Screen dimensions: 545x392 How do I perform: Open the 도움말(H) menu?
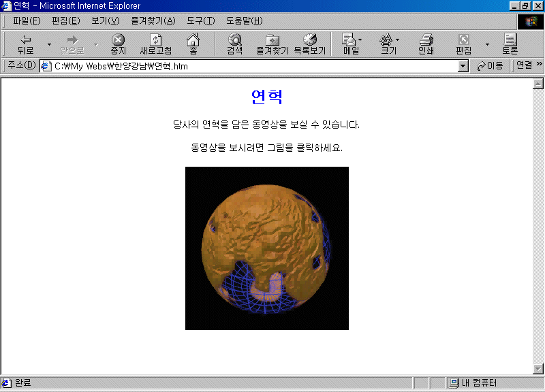[x=245, y=21]
